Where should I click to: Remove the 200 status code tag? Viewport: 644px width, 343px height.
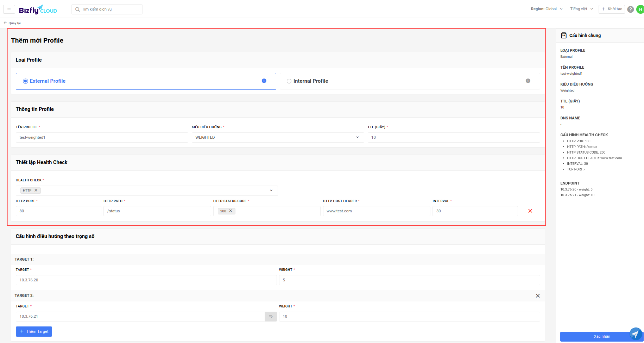231,211
